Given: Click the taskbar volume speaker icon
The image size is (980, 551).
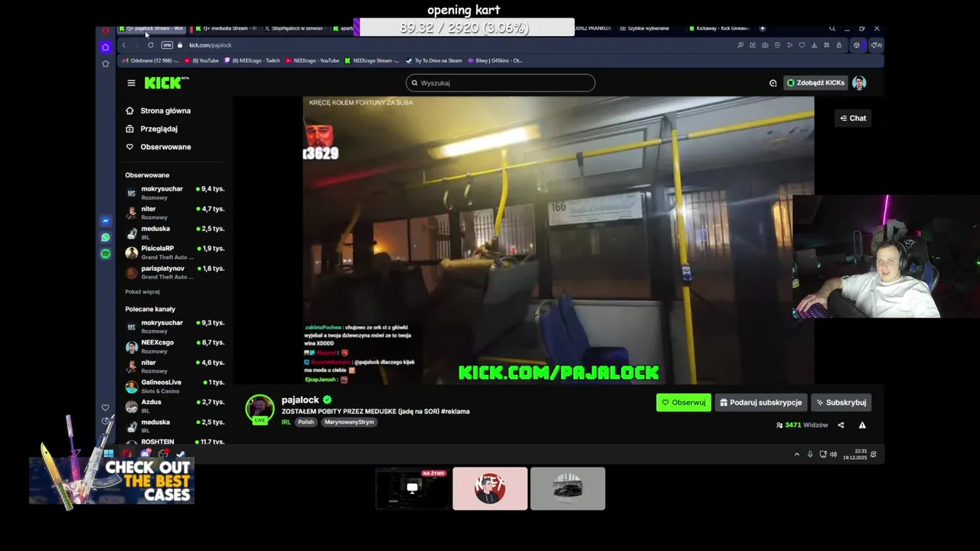Looking at the screenshot, I should click(833, 454).
